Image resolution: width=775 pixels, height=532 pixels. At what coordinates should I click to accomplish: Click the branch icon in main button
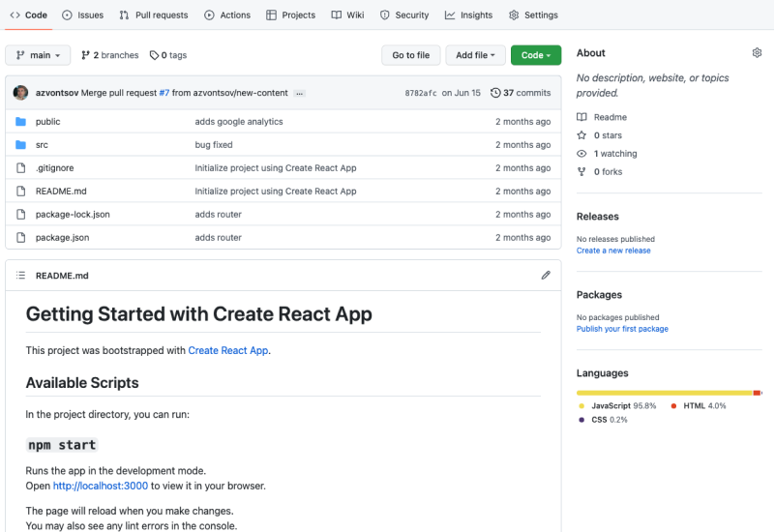(x=20, y=55)
